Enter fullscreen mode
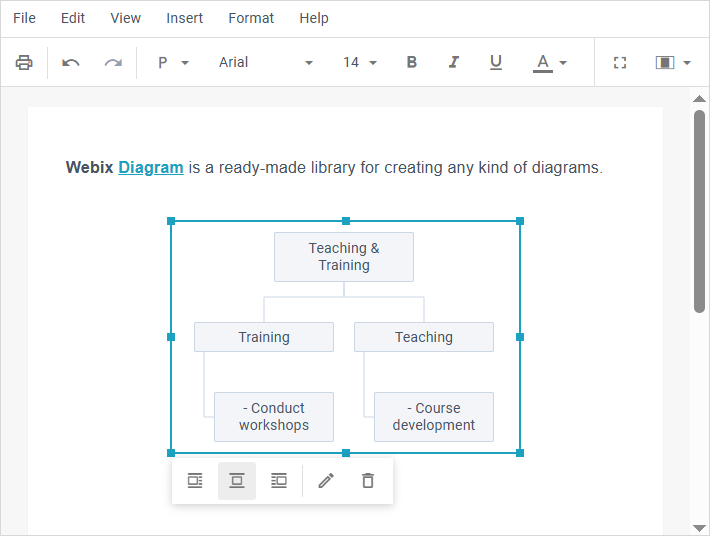Image resolution: width=710 pixels, height=536 pixels. click(620, 63)
